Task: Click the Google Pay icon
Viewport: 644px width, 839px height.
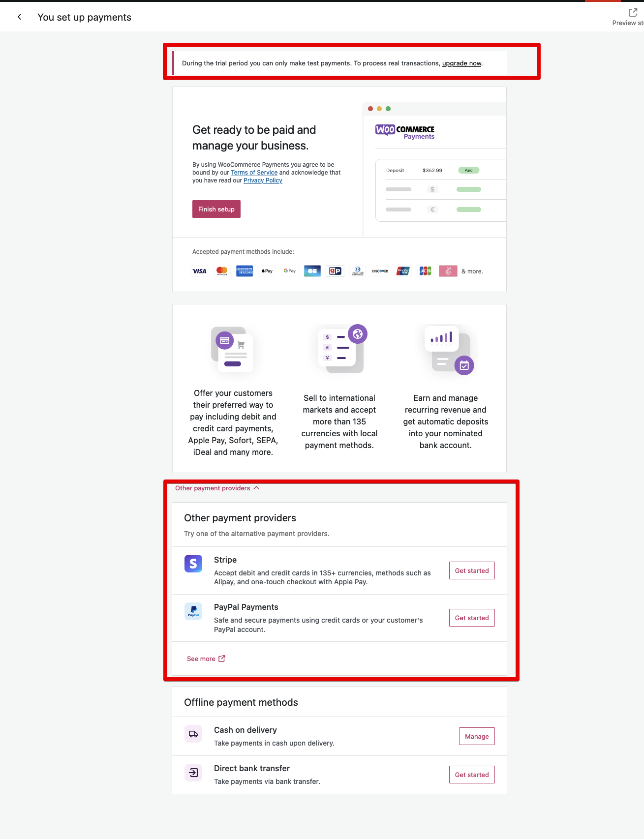Action: pyautogui.click(x=289, y=271)
